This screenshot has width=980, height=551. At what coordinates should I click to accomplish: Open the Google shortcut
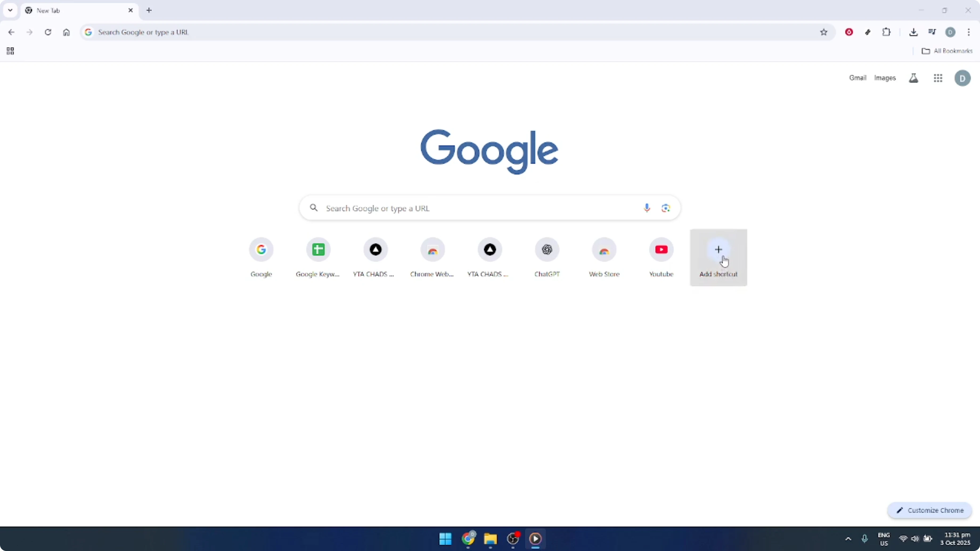coord(261,257)
